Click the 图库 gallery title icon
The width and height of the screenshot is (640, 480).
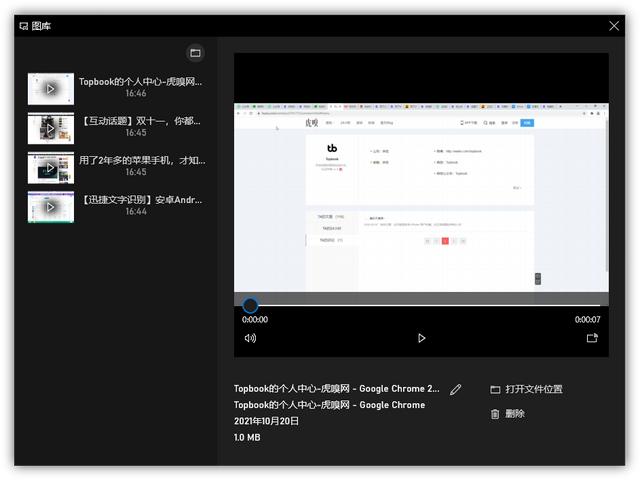pos(24,26)
